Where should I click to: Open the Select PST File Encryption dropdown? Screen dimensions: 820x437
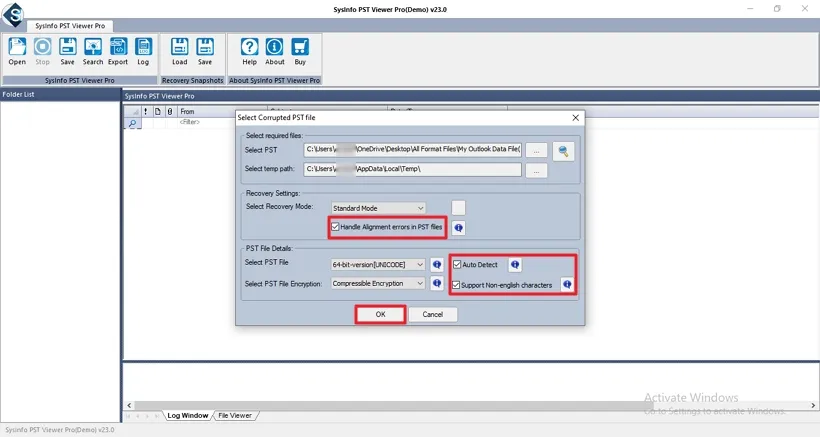pyautogui.click(x=378, y=283)
